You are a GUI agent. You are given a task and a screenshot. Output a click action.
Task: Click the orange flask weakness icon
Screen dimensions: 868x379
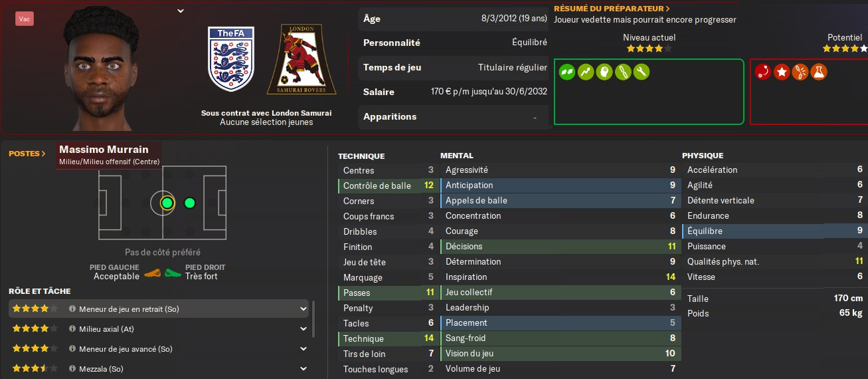(x=819, y=72)
